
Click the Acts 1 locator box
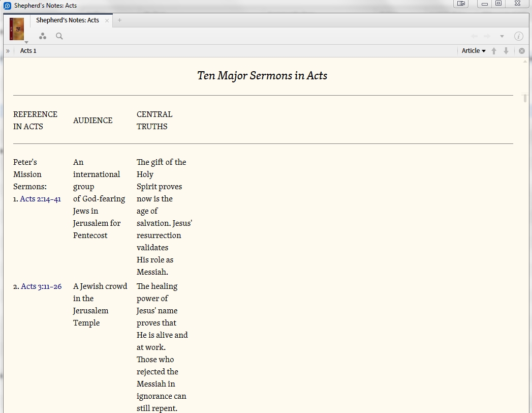[x=28, y=51]
